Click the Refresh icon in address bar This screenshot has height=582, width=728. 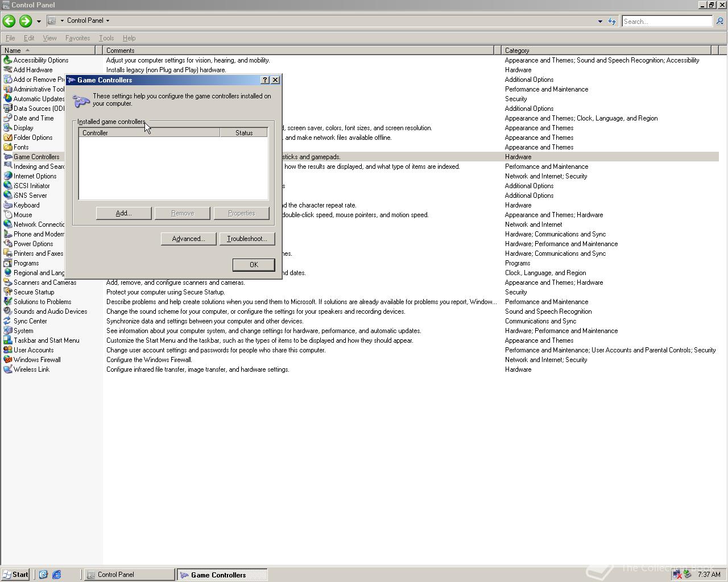612,21
